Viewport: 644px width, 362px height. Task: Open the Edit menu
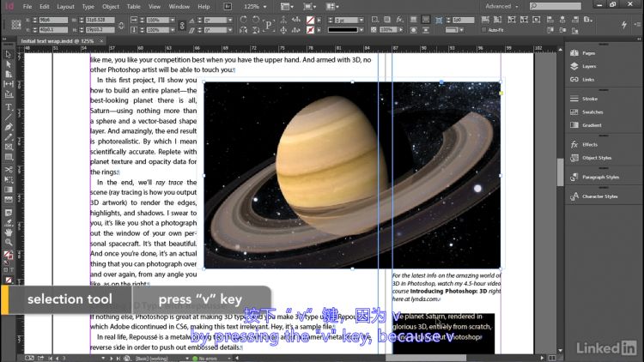point(45,7)
